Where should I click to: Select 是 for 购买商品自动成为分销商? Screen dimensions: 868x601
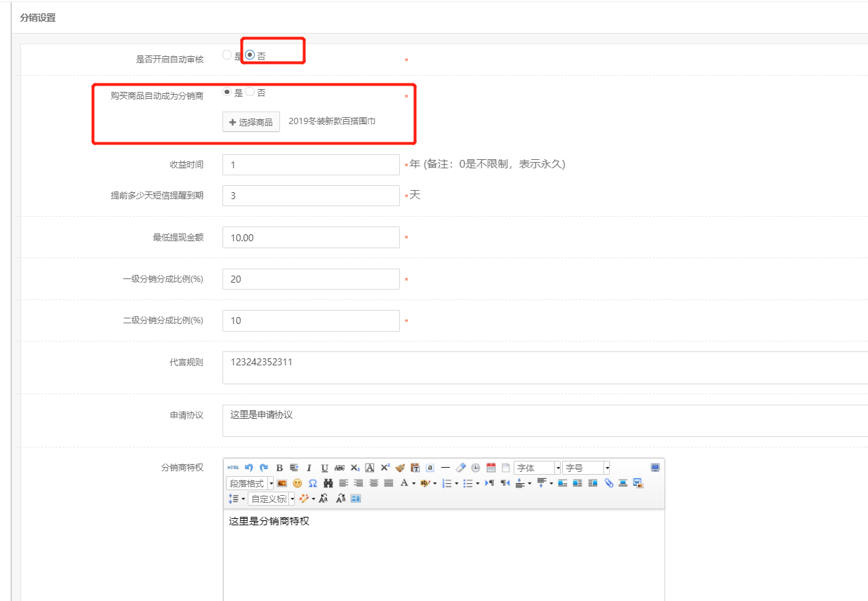point(227,92)
